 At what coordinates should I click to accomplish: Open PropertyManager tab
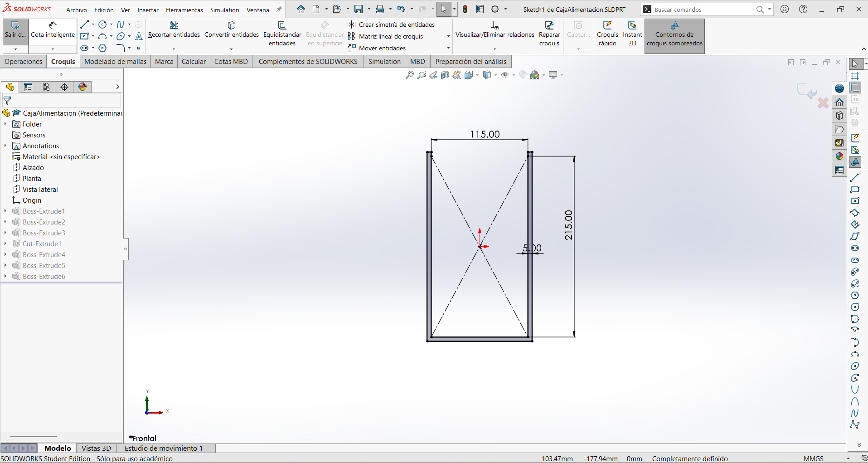(x=28, y=87)
